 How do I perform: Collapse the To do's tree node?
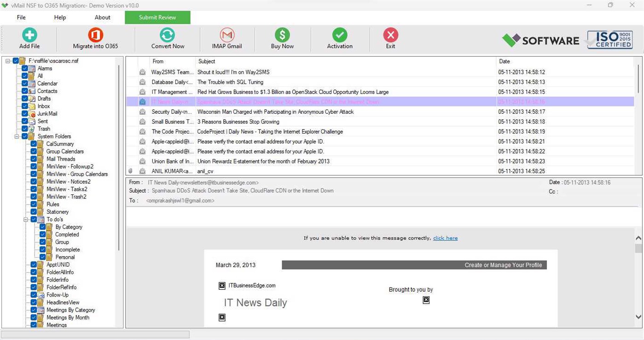click(x=26, y=219)
